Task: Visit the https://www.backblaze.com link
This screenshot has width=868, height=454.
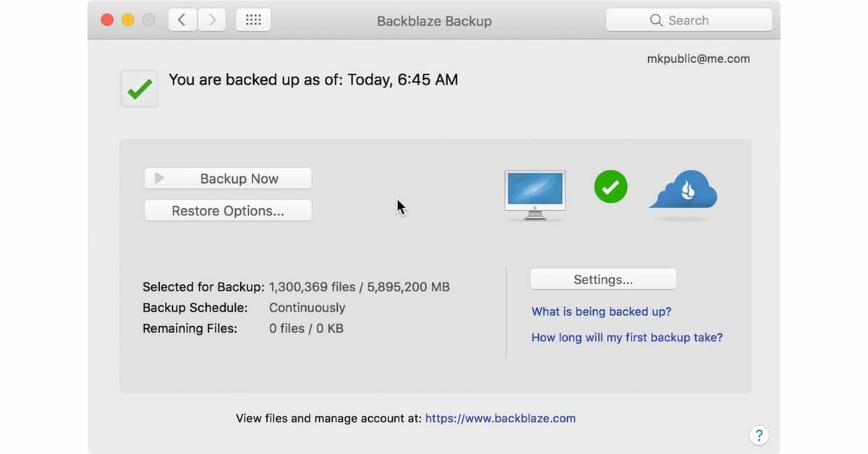Action: (501, 418)
